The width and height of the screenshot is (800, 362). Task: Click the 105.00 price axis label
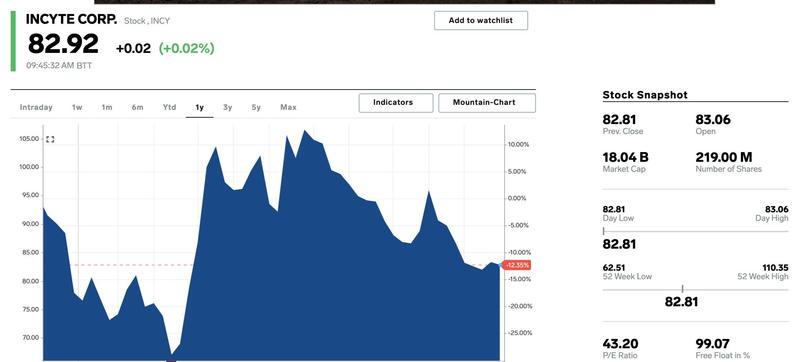[30, 139]
